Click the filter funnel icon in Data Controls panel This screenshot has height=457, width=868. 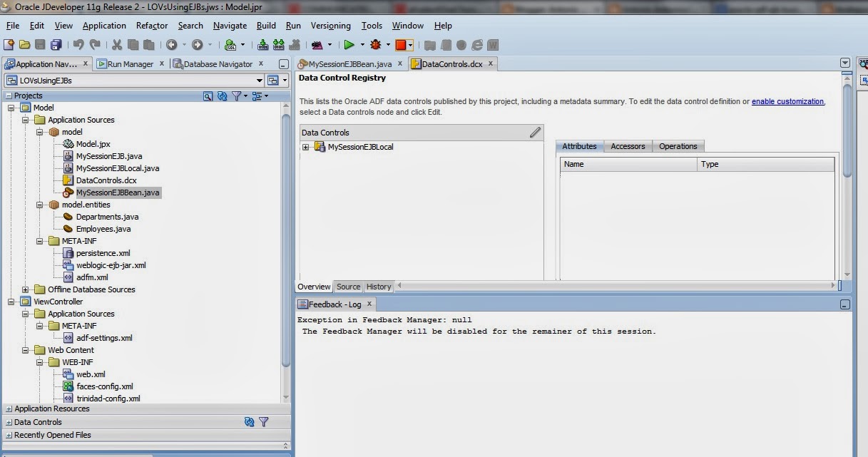263,422
